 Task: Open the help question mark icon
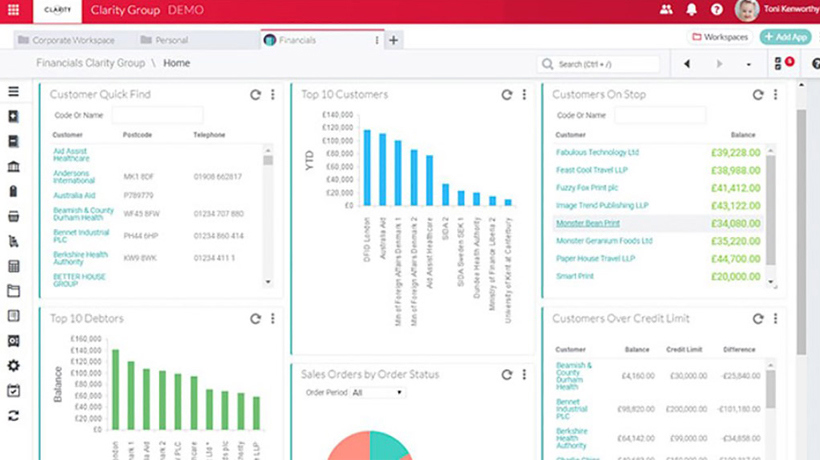(x=716, y=9)
